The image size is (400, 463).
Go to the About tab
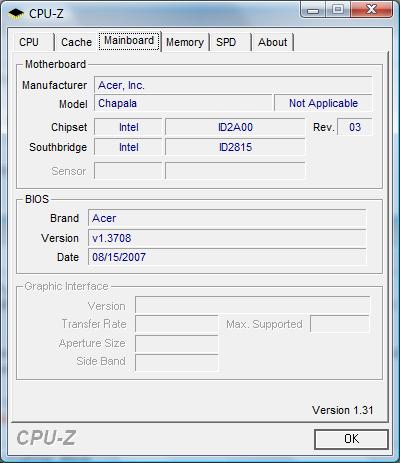tap(272, 42)
